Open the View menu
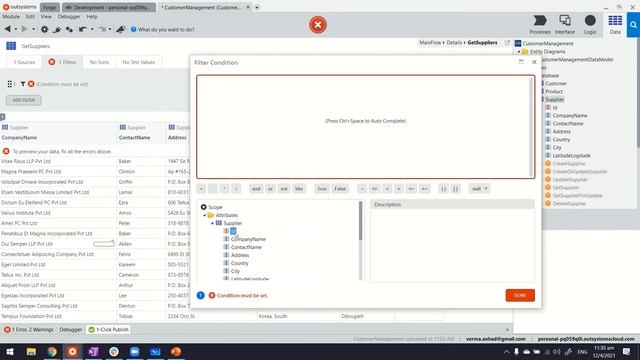Viewport: 640px width, 360px height. (46, 16)
